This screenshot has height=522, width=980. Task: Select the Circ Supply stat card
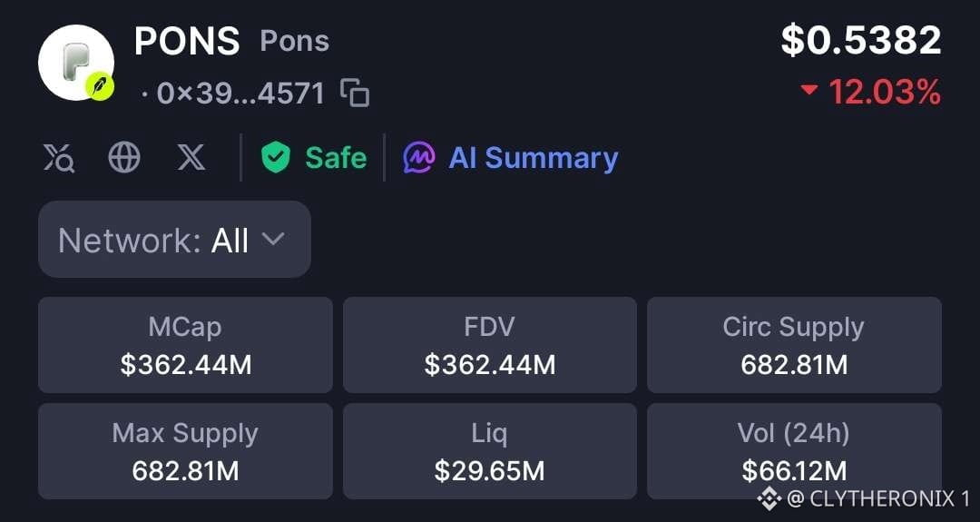(794, 345)
